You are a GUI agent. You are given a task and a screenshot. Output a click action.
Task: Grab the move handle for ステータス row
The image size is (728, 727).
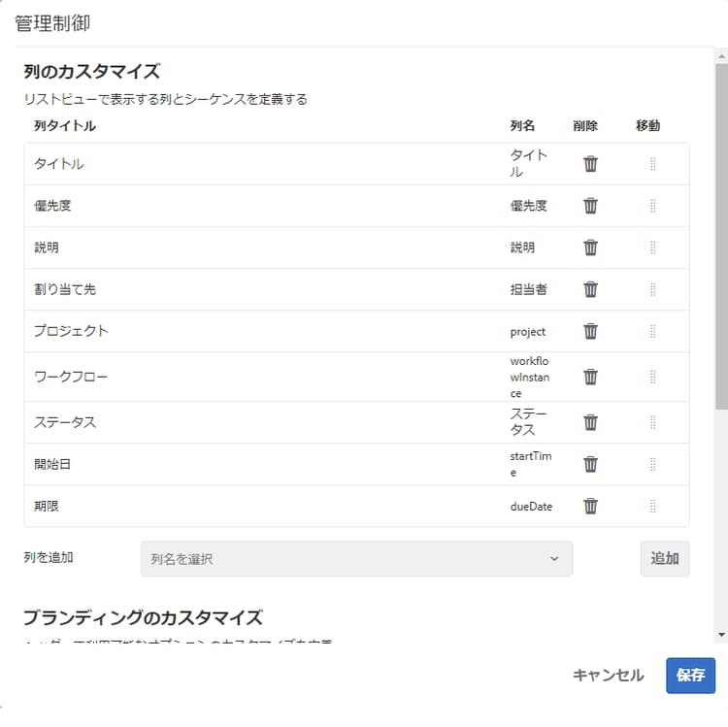tap(652, 422)
